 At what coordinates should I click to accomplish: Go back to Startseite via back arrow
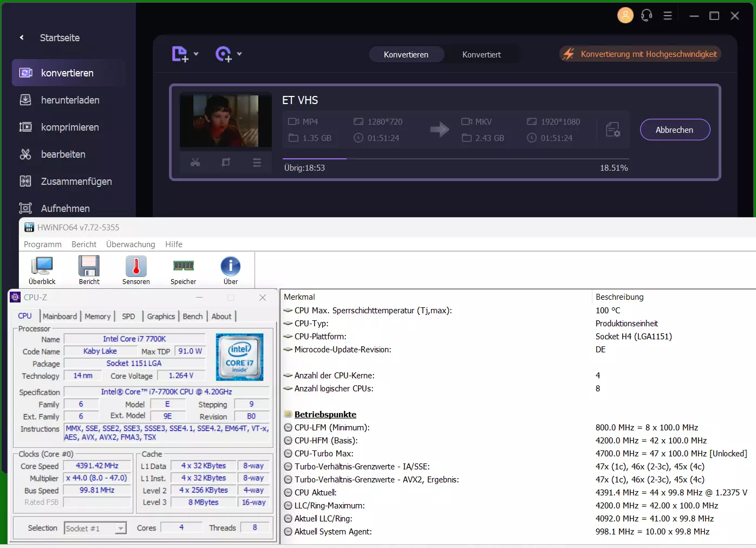pyautogui.click(x=22, y=37)
